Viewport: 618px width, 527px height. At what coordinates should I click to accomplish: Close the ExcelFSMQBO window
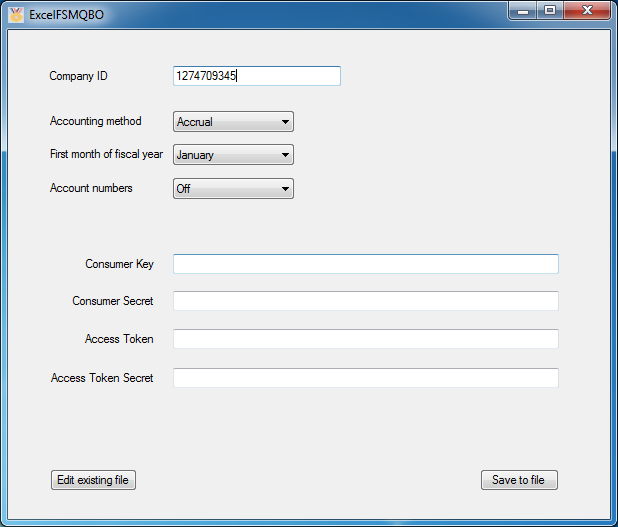pyautogui.click(x=587, y=11)
